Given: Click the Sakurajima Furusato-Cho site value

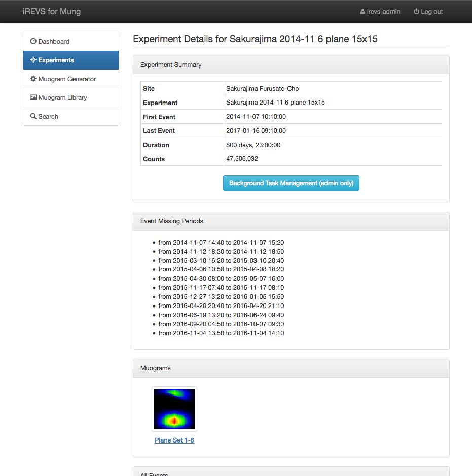Looking at the screenshot, I should (x=262, y=89).
